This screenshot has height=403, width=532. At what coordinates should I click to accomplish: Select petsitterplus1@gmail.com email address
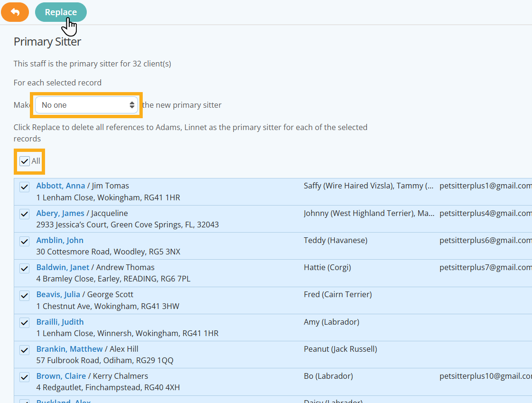[485, 186]
